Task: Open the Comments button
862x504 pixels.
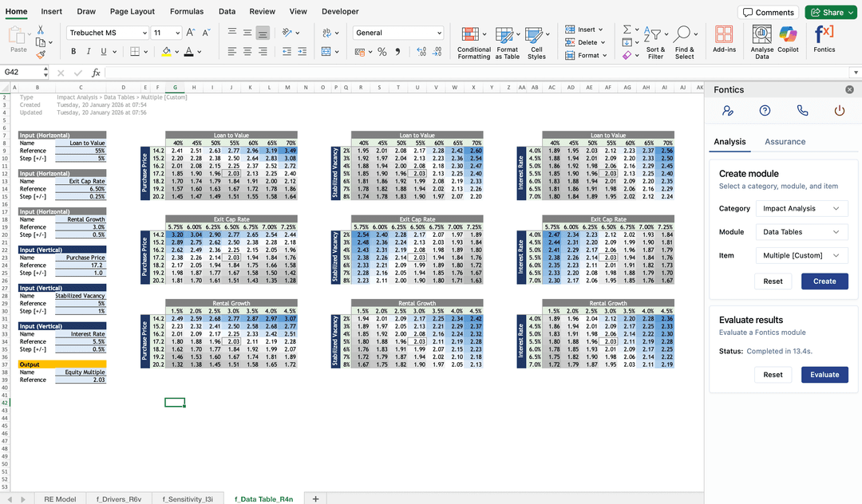Action: pos(769,13)
